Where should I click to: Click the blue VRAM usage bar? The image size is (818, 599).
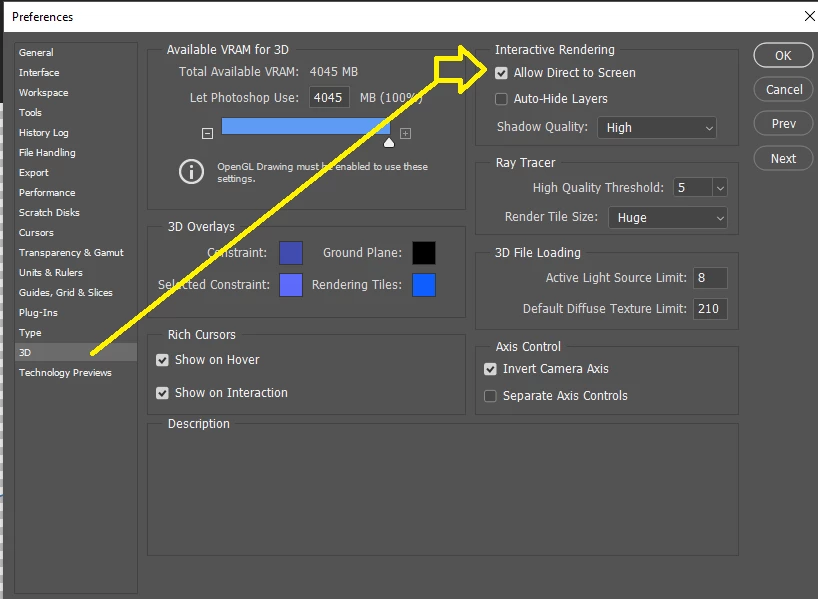coord(306,126)
